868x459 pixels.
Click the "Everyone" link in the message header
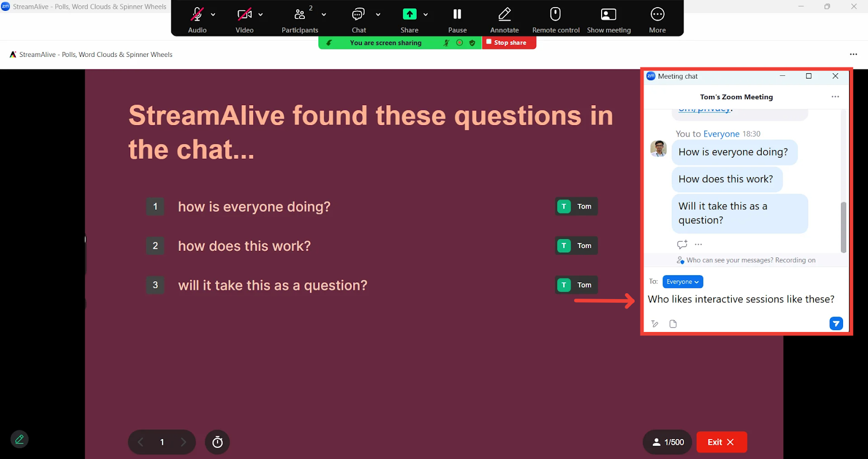(x=721, y=134)
